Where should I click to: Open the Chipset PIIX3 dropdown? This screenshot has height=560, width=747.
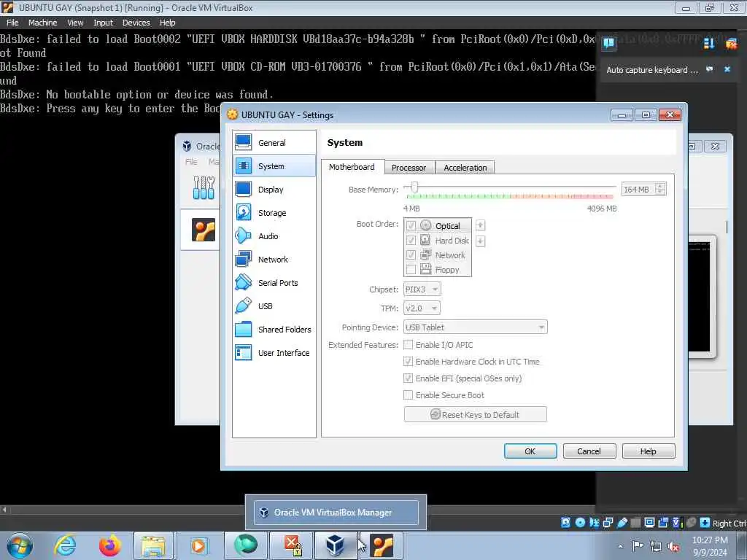coord(422,289)
